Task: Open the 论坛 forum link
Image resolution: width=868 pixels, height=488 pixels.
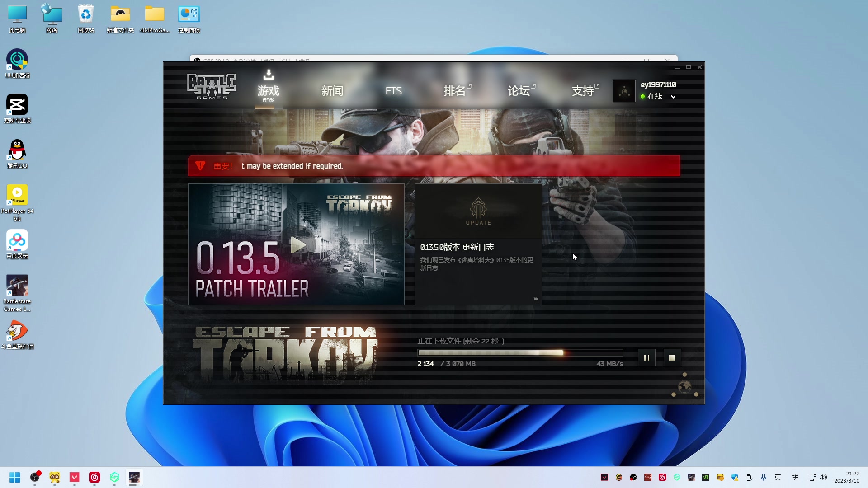Action: coord(521,91)
